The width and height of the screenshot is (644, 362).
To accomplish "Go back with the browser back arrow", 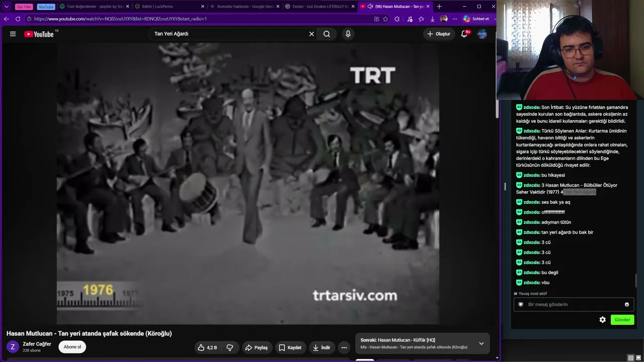I will (x=7, y=19).
